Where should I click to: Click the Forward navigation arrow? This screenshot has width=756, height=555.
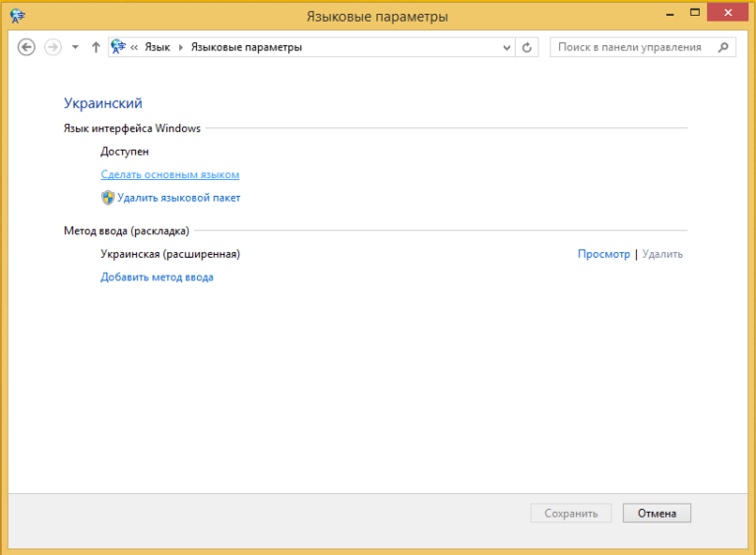pos(53,47)
